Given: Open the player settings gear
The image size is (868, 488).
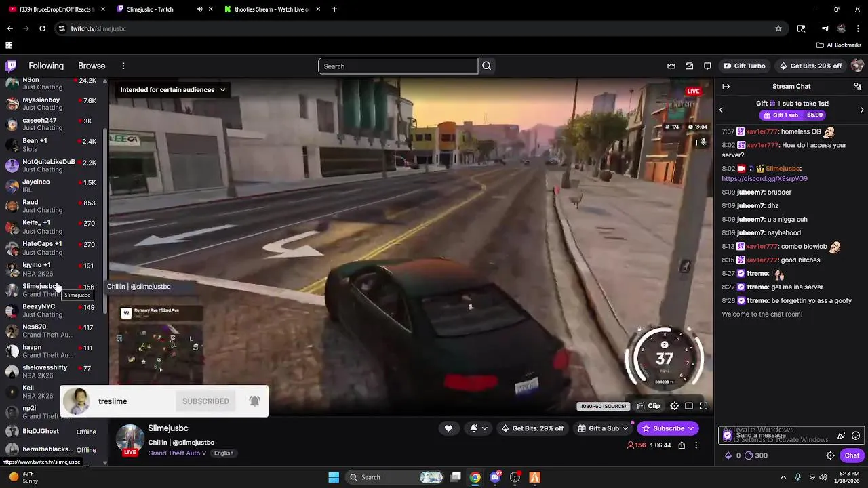Looking at the screenshot, I should click(x=674, y=406).
